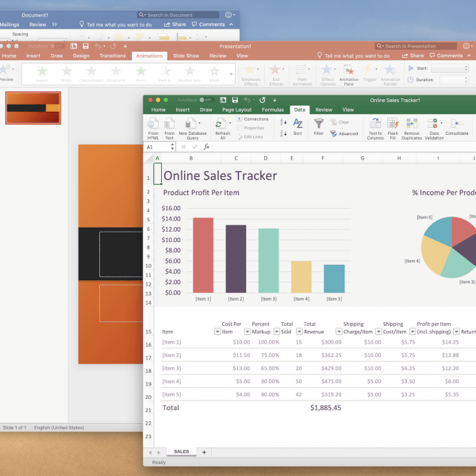476x476 pixels.
Task: Click Effect Options icon in PowerPoint
Action: pos(327,70)
